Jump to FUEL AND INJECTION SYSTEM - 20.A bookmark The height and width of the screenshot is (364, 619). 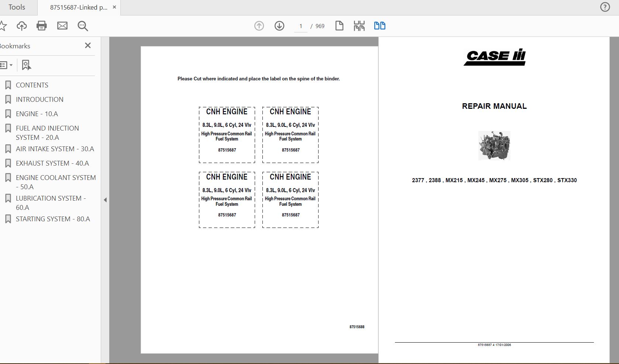point(47,133)
